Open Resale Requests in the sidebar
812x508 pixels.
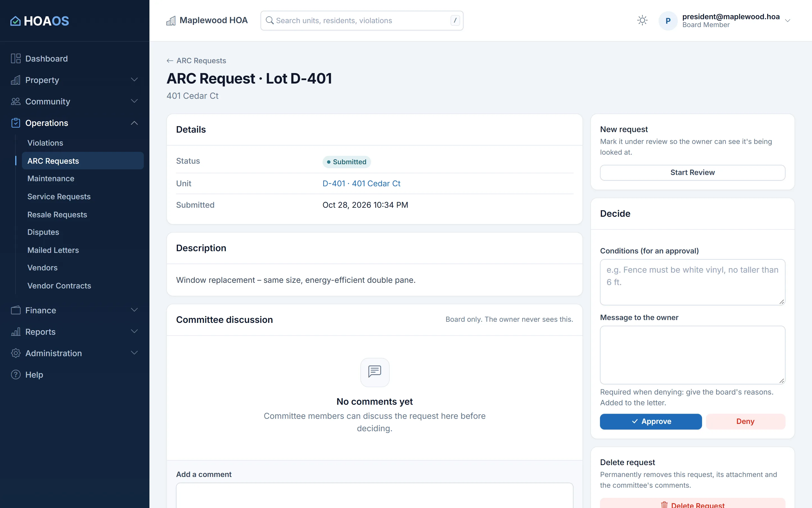(x=83, y=215)
